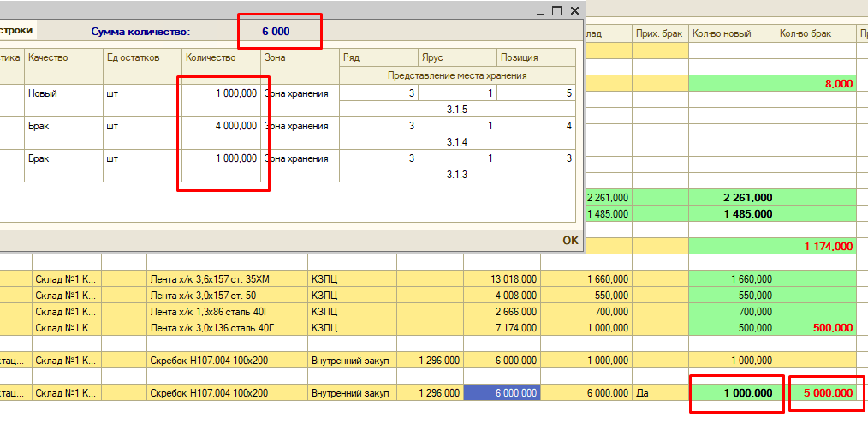Select Лента х/к 3,0х136 сталь 40Г row
This screenshot has height=424, width=868.
click(x=227, y=327)
